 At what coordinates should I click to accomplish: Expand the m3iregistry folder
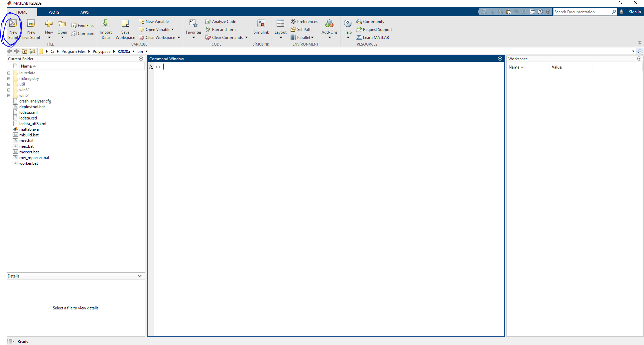[9, 79]
